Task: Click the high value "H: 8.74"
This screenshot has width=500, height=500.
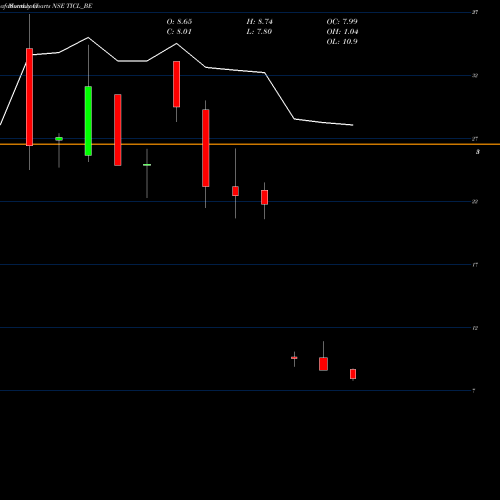Action: pos(259,22)
